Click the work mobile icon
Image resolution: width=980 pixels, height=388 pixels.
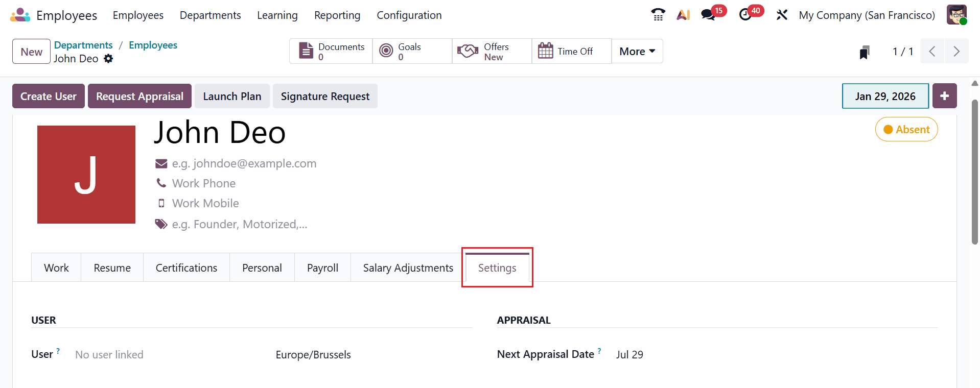(x=161, y=203)
